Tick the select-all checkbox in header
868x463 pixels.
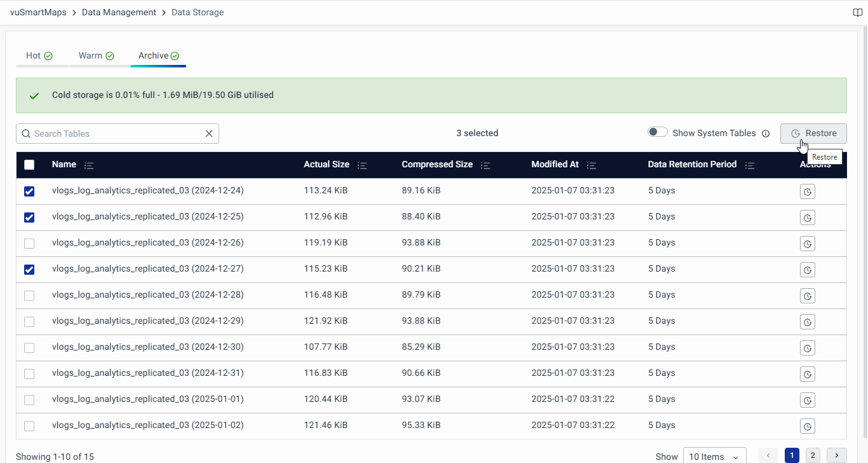(x=29, y=165)
